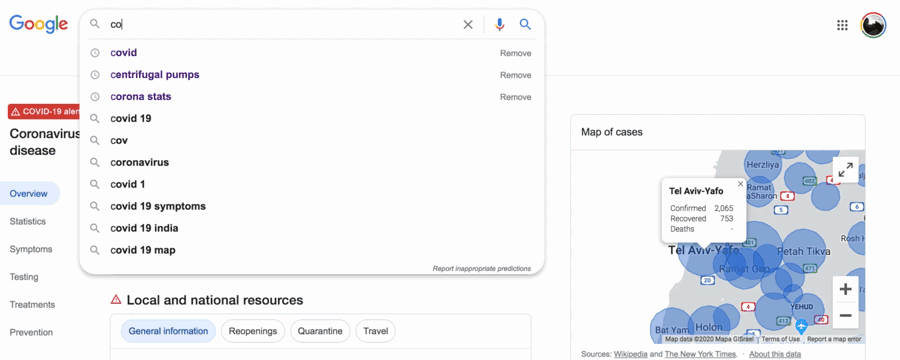Open the Statistics sidebar tab
The width and height of the screenshot is (900, 360).
(x=28, y=221)
